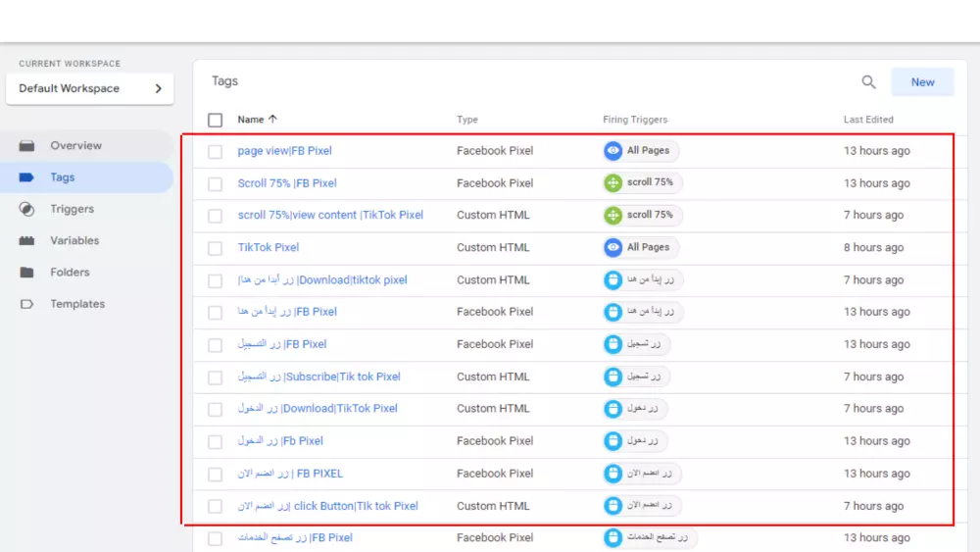Click the Folders icon in sidebar
The image size is (980, 552).
click(27, 273)
